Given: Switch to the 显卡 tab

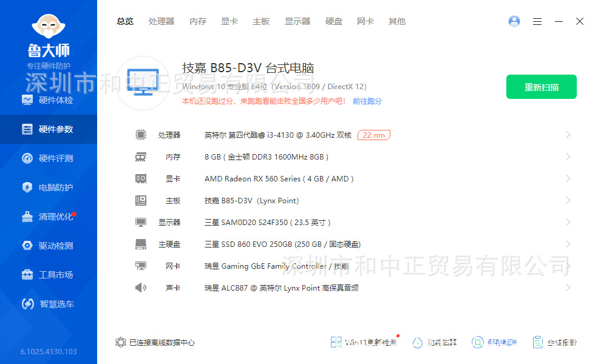Looking at the screenshot, I should (229, 22).
